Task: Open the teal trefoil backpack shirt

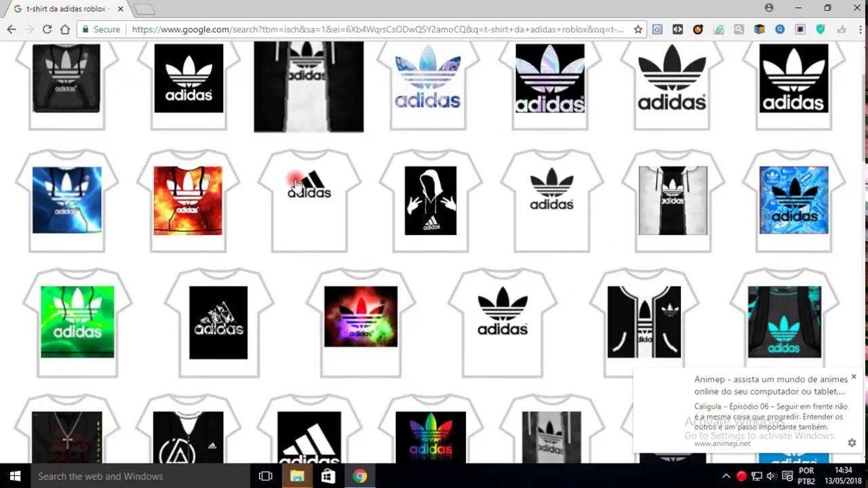Action: click(x=785, y=322)
